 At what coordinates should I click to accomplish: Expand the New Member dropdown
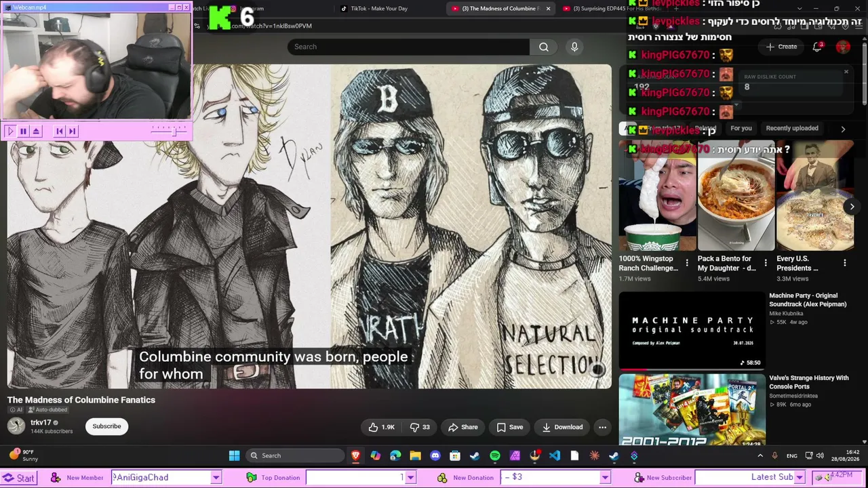tap(216, 478)
